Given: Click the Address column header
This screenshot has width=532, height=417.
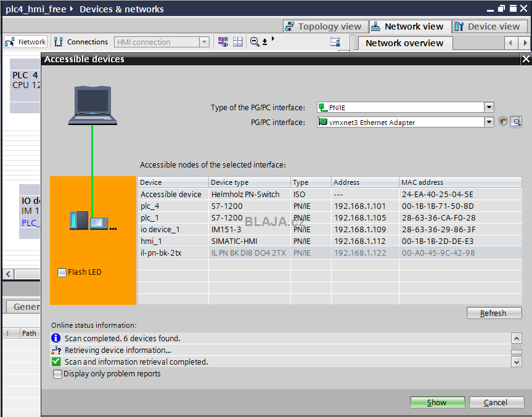Looking at the screenshot, I should (x=365, y=182).
